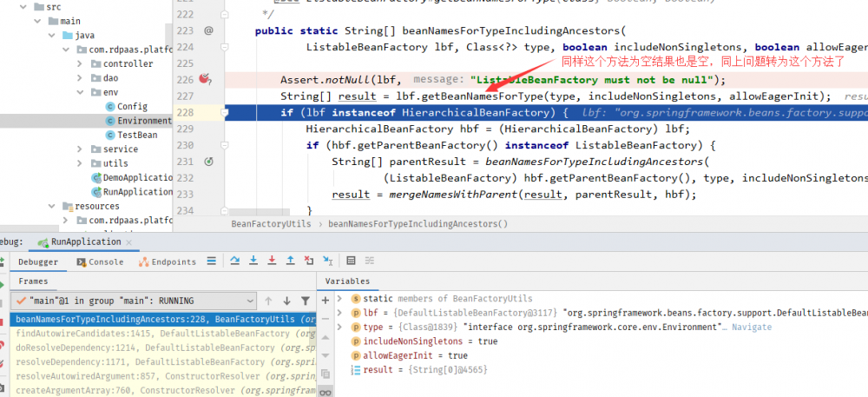Close the RunApplication debug tab
The image size is (868, 397).
click(129, 242)
